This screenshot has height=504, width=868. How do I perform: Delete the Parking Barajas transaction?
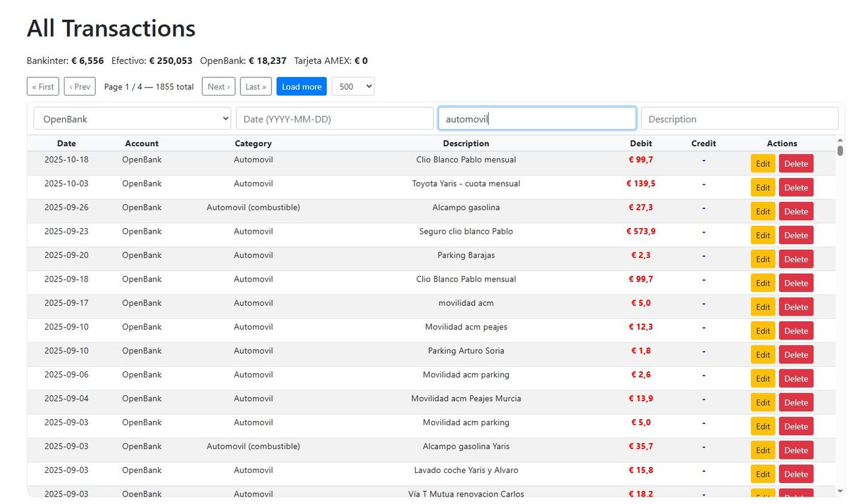point(795,259)
